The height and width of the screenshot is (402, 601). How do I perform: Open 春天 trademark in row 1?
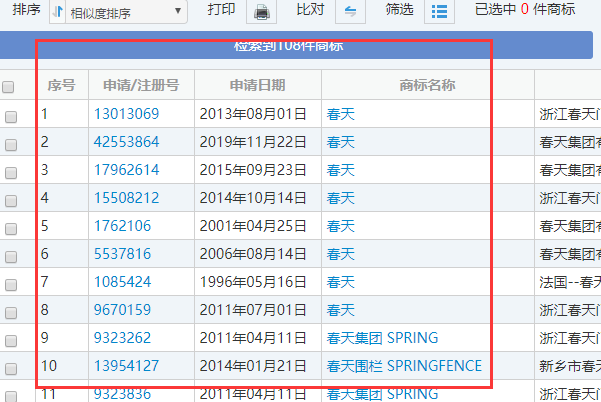click(x=341, y=114)
